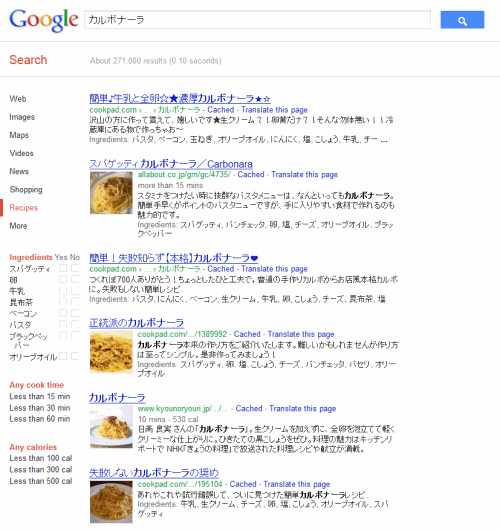
Task: Select the Less than 30 min filter
Action: 40,408
